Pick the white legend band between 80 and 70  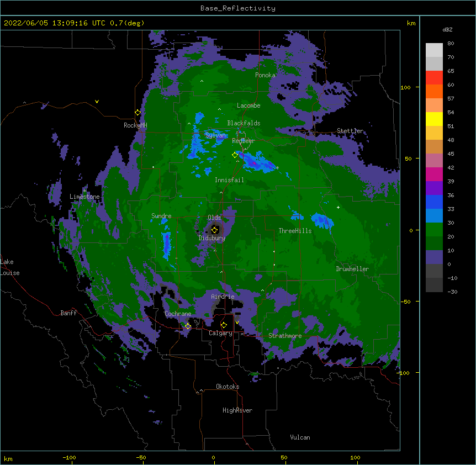pyautogui.click(x=434, y=50)
